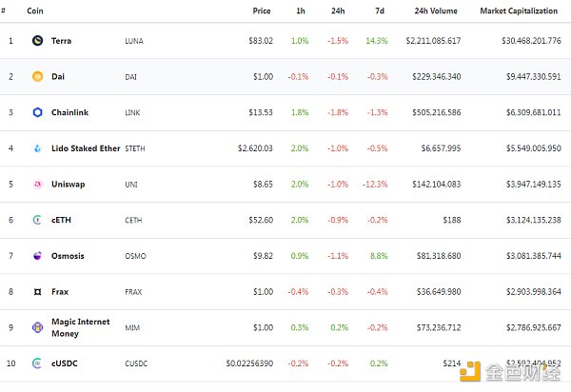Screen dimensions: 571x392
Task: Click the Dai coin logo icon
Action: tap(38, 76)
